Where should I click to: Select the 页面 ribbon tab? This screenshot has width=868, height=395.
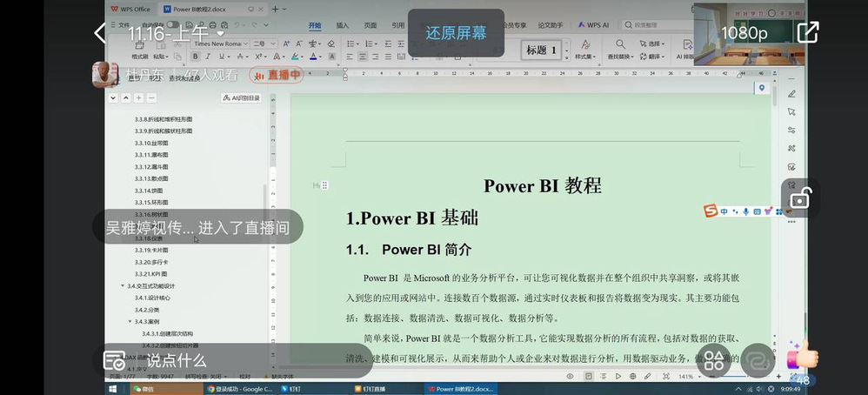[x=371, y=25]
